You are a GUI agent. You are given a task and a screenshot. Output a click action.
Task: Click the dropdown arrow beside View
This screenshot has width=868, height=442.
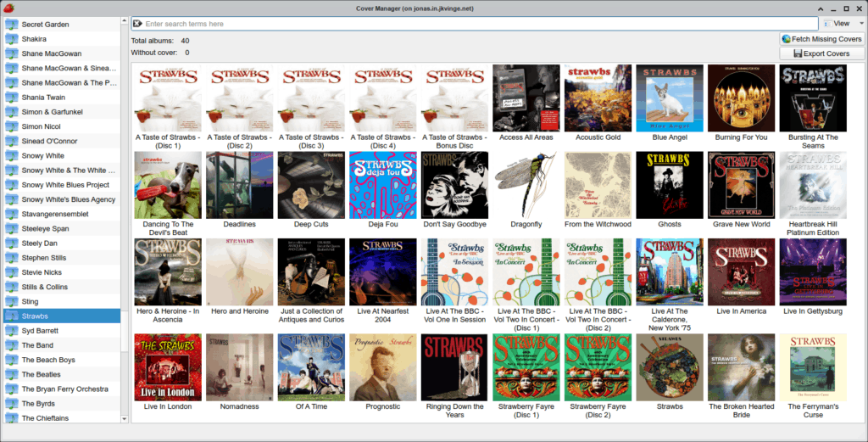(x=861, y=24)
